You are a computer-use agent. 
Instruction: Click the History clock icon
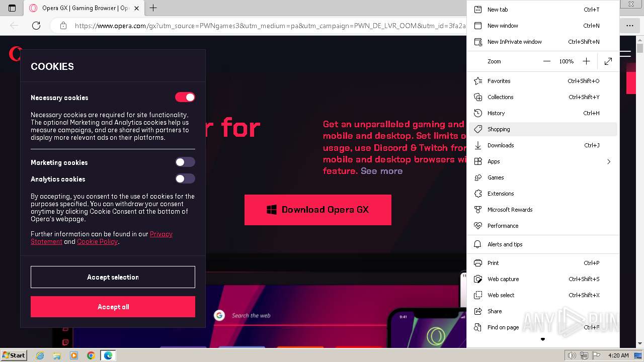click(x=478, y=113)
